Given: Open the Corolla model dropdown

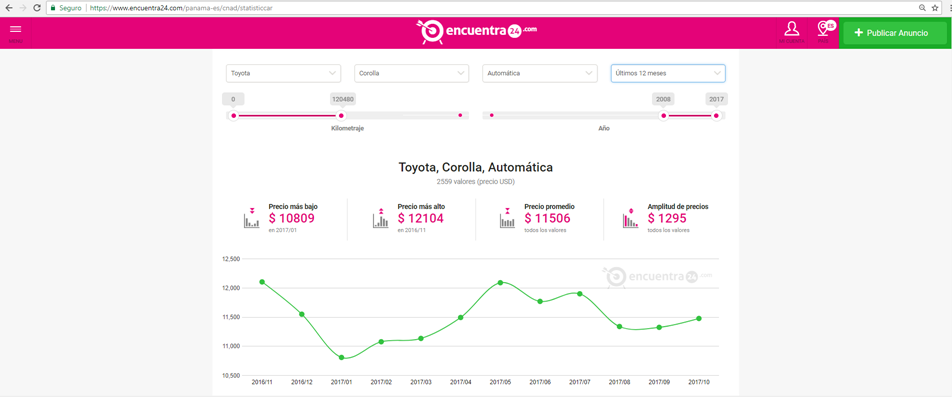Looking at the screenshot, I should click(412, 73).
